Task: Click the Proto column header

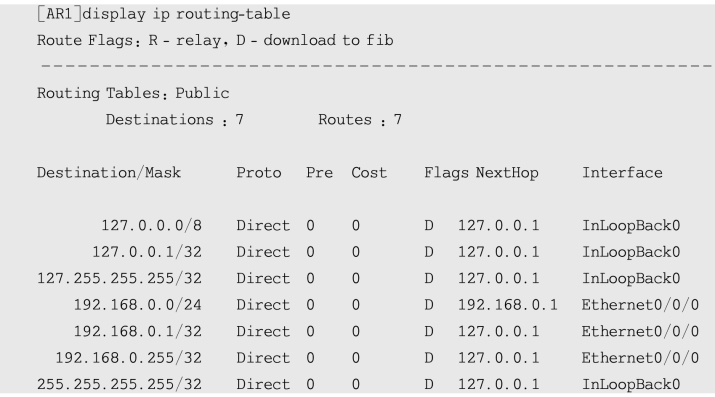Action: coord(259,173)
